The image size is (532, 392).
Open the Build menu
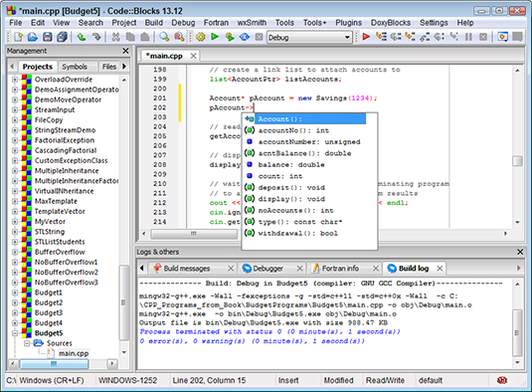(x=154, y=23)
